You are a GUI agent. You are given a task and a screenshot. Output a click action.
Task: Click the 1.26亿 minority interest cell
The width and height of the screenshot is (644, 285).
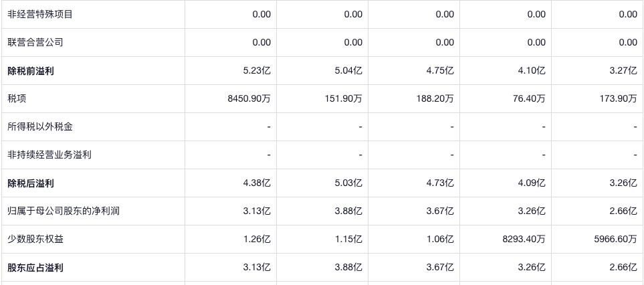pos(258,239)
